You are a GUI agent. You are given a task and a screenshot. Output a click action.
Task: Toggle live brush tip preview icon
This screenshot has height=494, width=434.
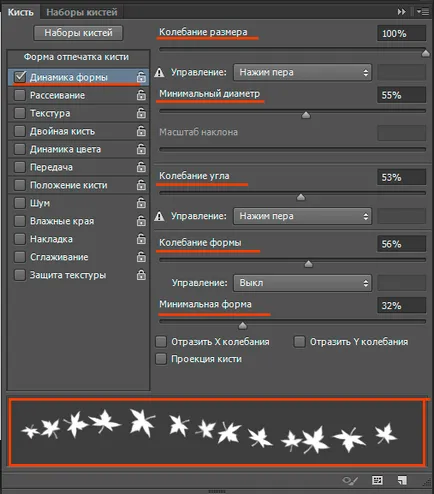[350, 480]
